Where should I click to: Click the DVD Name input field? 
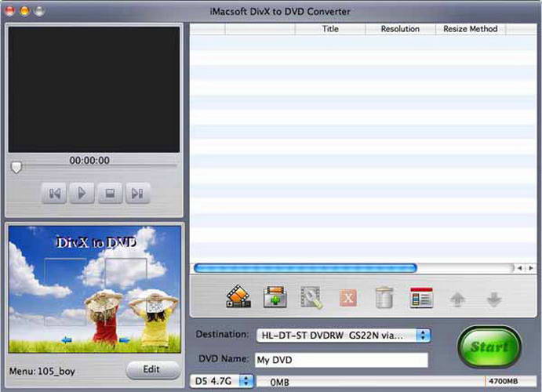tap(341, 360)
